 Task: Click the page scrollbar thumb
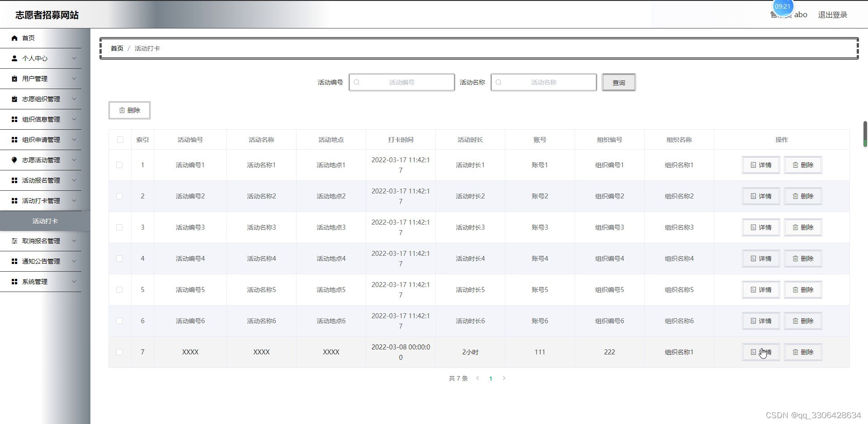click(x=865, y=134)
